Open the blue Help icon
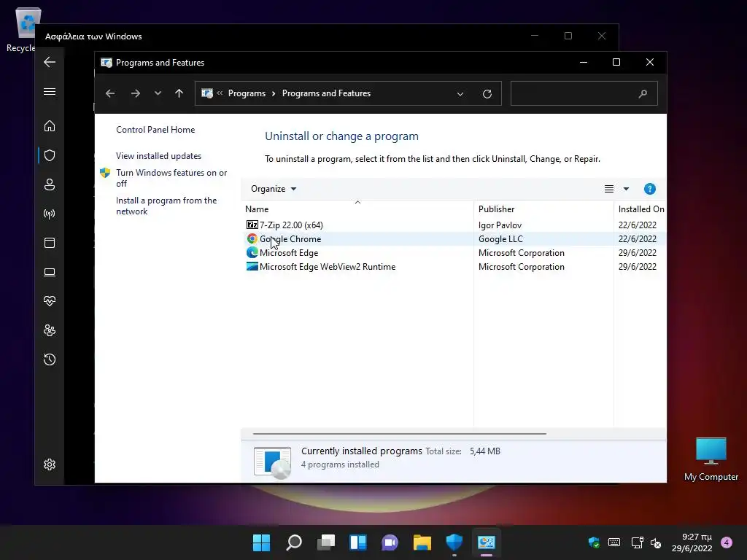The height and width of the screenshot is (560, 747). (650, 189)
